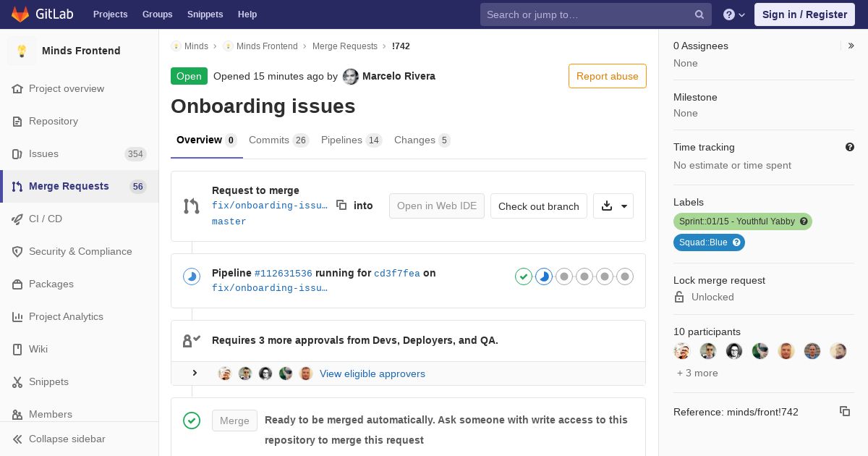Click the search magnifier icon
The width and height of the screenshot is (868, 456).
[x=699, y=14]
